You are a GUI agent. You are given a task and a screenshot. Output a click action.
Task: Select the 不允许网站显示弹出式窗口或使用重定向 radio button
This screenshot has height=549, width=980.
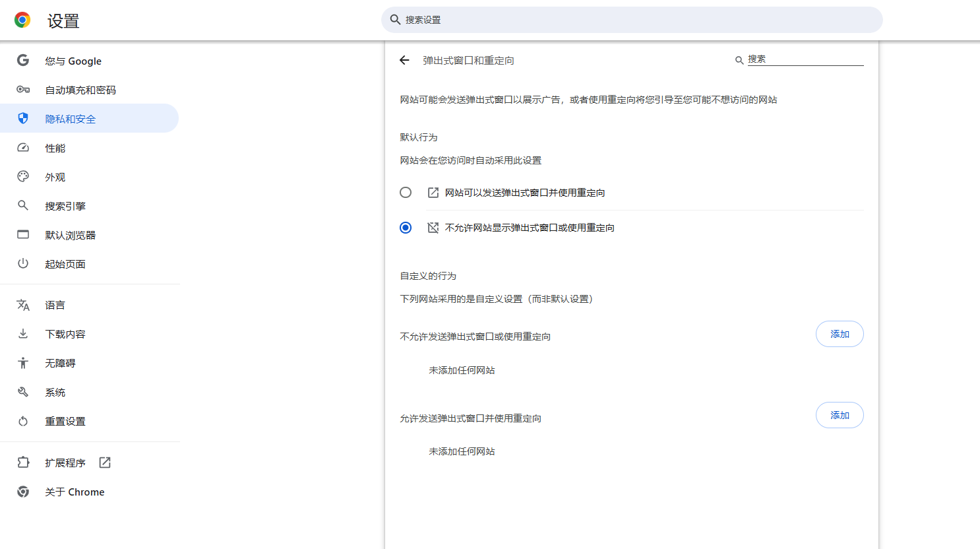[x=406, y=228]
